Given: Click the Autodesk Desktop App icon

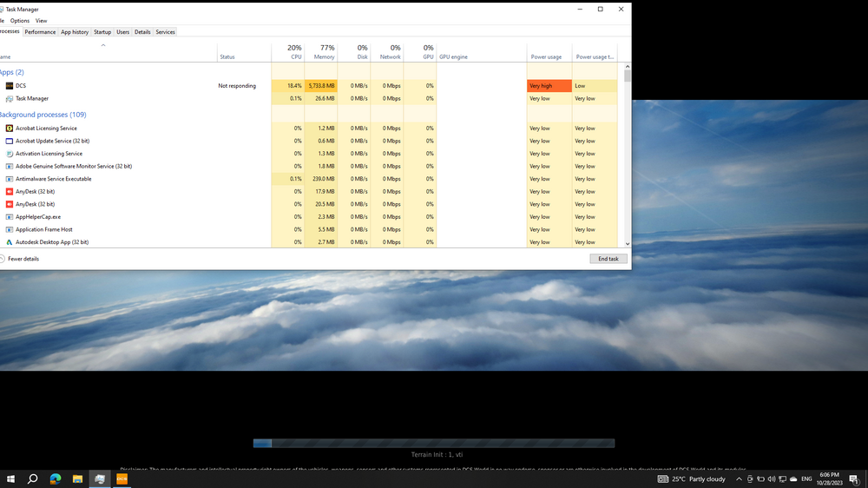Looking at the screenshot, I should pyautogui.click(x=10, y=242).
